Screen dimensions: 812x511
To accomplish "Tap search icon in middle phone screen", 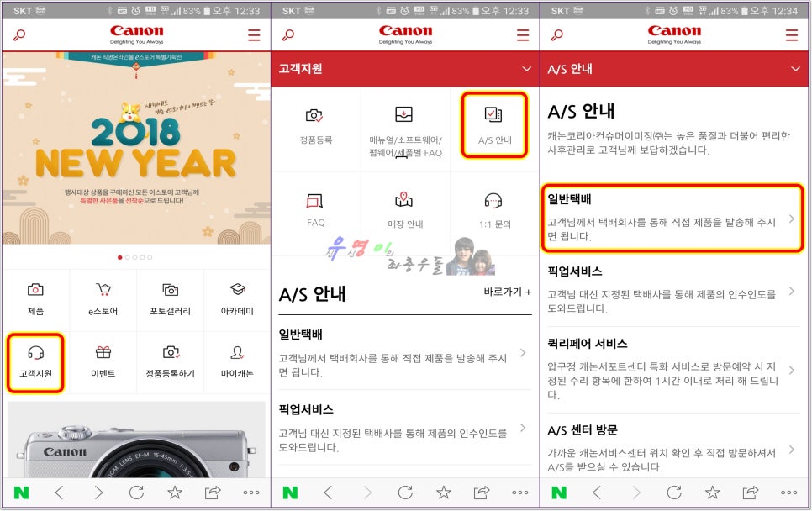I will tap(288, 35).
